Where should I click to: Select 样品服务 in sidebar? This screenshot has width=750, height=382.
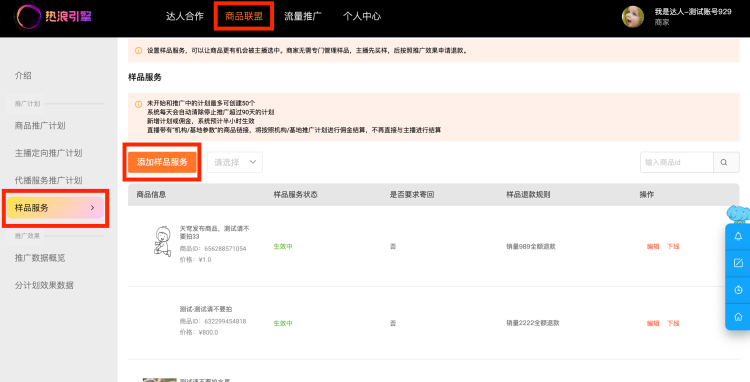[x=55, y=207]
